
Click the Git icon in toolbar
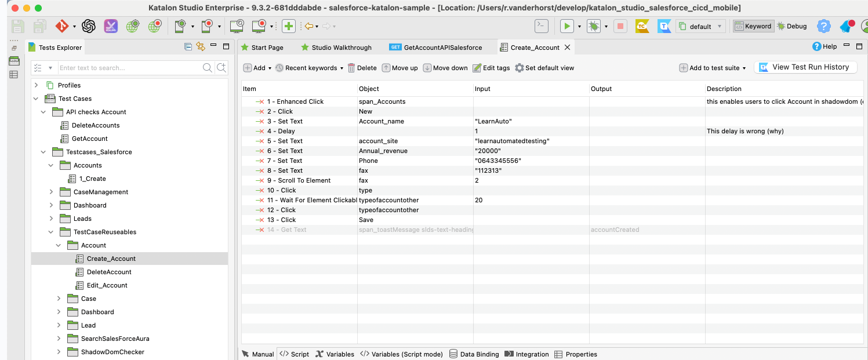point(61,26)
